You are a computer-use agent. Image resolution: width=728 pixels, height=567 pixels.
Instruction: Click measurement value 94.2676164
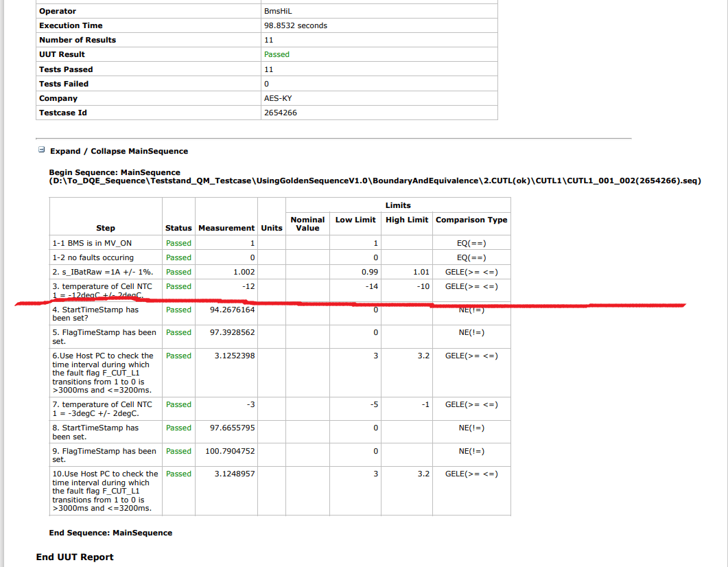[x=232, y=310]
